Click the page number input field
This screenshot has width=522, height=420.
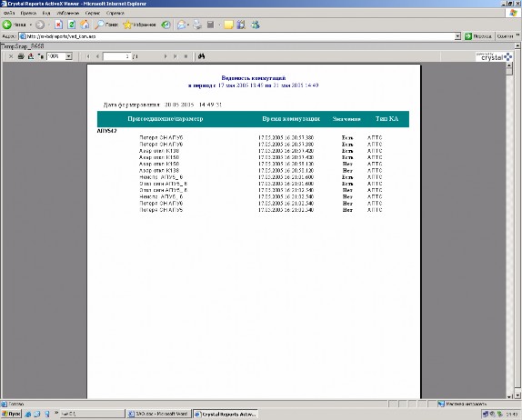(116, 56)
